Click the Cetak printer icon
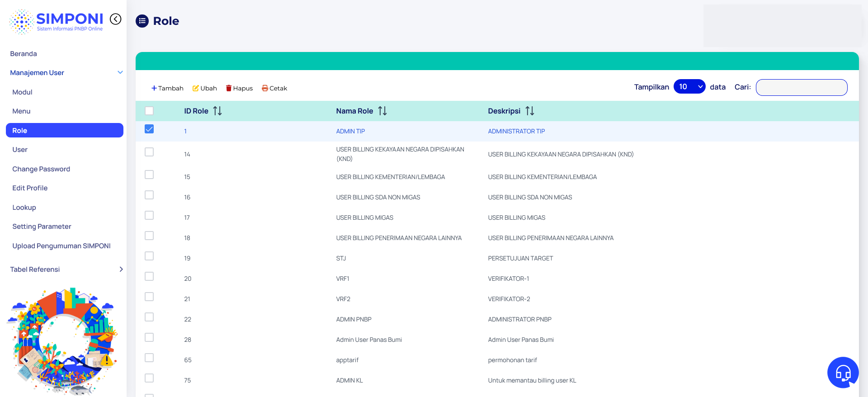 265,88
